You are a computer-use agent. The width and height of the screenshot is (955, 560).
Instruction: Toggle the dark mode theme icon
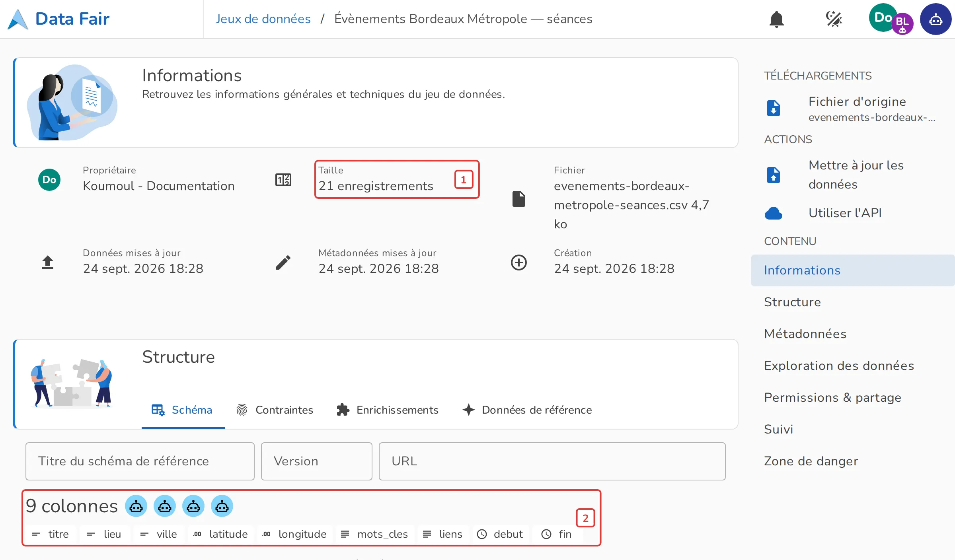[834, 19]
